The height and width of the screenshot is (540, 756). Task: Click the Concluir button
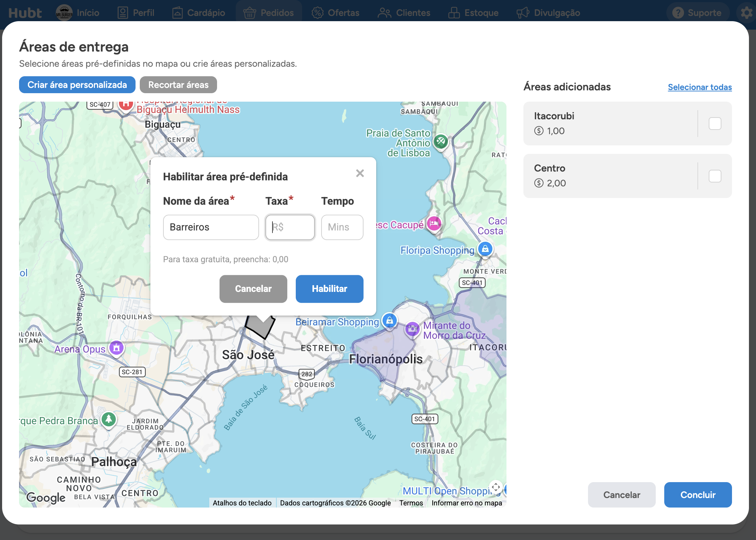(698, 495)
